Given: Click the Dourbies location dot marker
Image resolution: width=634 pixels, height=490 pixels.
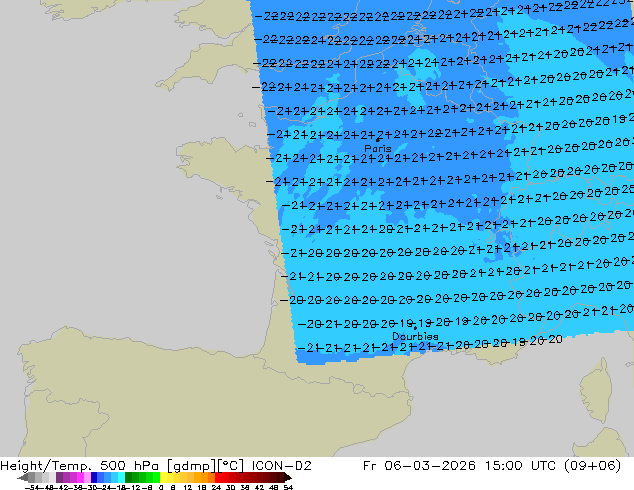Looking at the screenshot, I should coord(415,328).
